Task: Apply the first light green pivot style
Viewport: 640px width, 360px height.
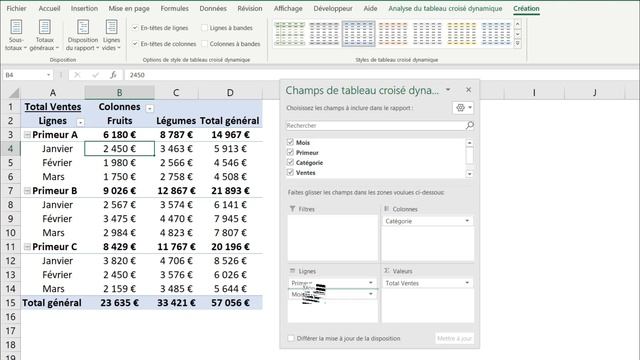Action: click(x=289, y=34)
